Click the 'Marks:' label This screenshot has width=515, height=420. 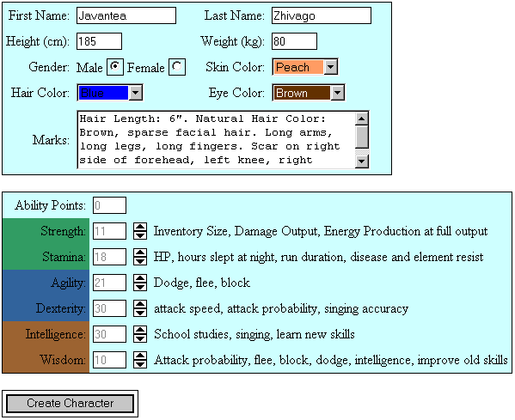tap(51, 140)
